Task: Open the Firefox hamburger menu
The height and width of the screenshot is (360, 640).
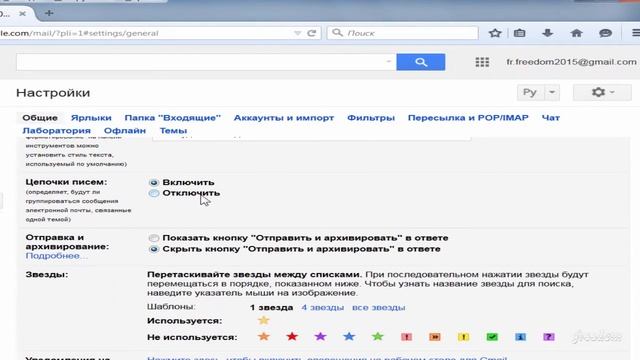Action: click(x=635, y=33)
